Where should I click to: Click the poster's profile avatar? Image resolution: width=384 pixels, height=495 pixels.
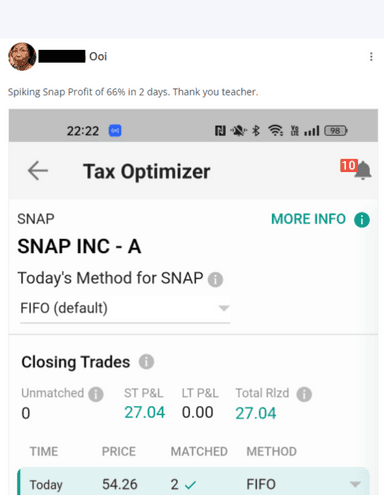22,56
